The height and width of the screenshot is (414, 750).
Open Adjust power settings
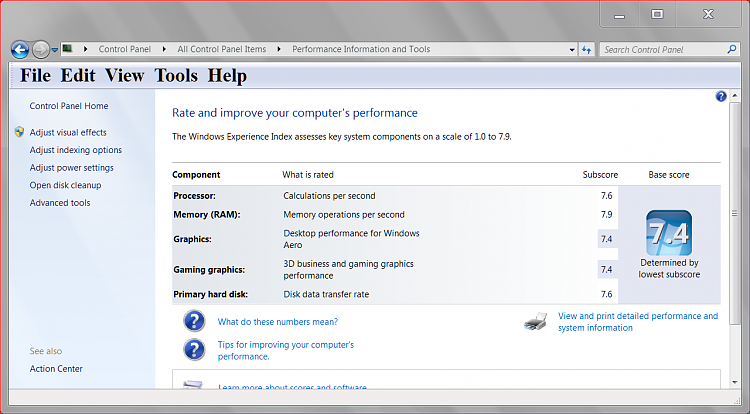pyautogui.click(x=72, y=168)
